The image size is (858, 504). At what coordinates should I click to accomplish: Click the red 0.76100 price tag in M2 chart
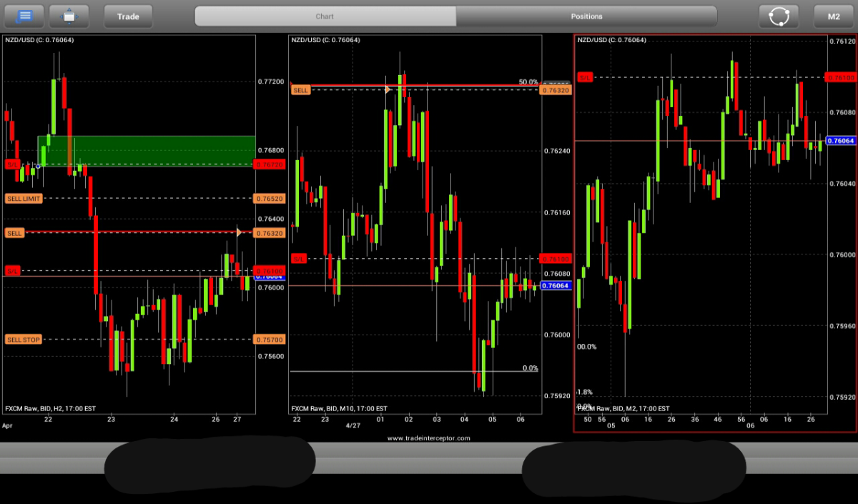(x=840, y=76)
